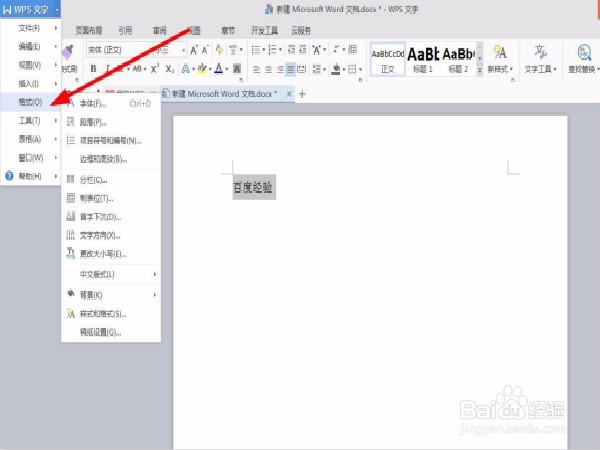Close the 新建 Microsoft Word 文档.docx tab

(x=289, y=94)
